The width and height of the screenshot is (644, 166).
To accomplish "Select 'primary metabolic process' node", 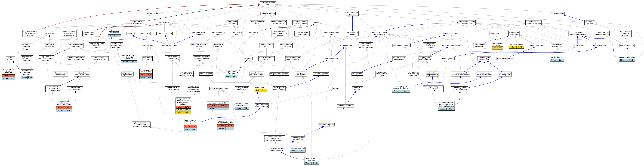I will tap(257, 23).
